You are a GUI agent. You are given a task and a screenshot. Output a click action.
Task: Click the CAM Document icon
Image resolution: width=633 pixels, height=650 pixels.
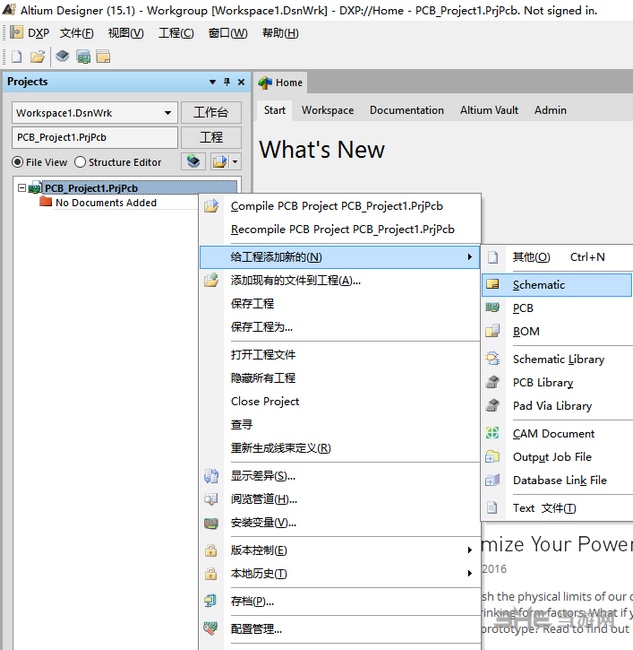click(492, 433)
